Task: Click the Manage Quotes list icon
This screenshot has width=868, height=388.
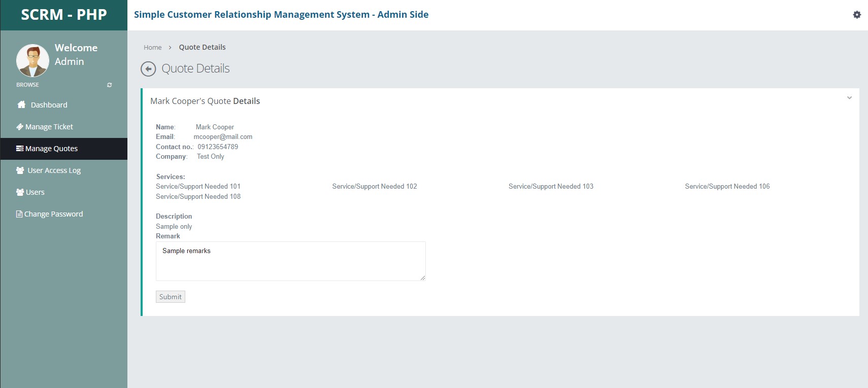Action: coord(20,149)
